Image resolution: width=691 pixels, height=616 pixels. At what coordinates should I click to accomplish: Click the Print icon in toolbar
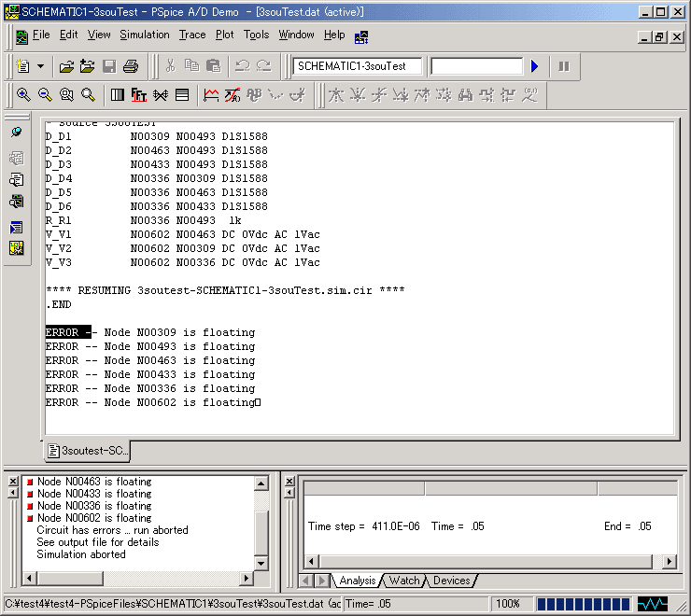pyautogui.click(x=131, y=66)
